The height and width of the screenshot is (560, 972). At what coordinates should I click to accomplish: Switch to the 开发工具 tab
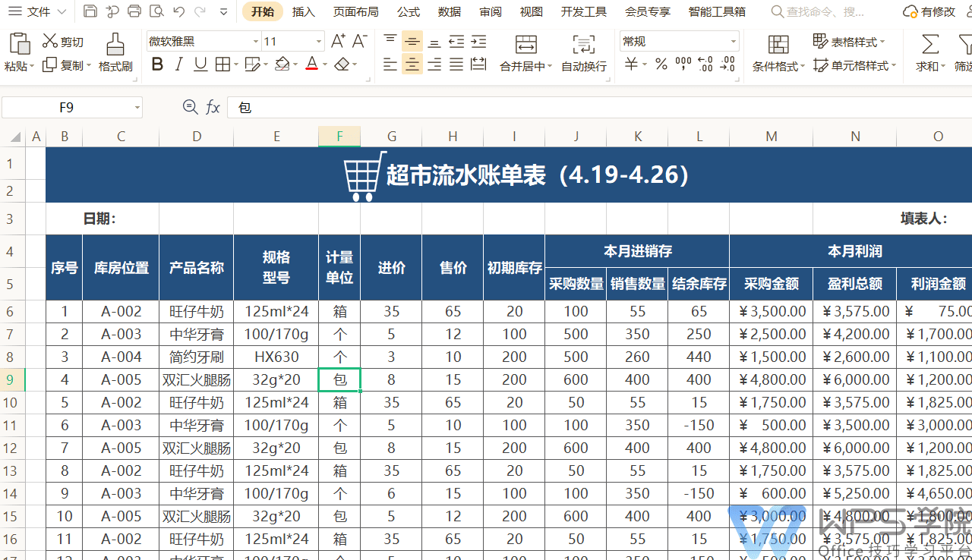pos(584,11)
